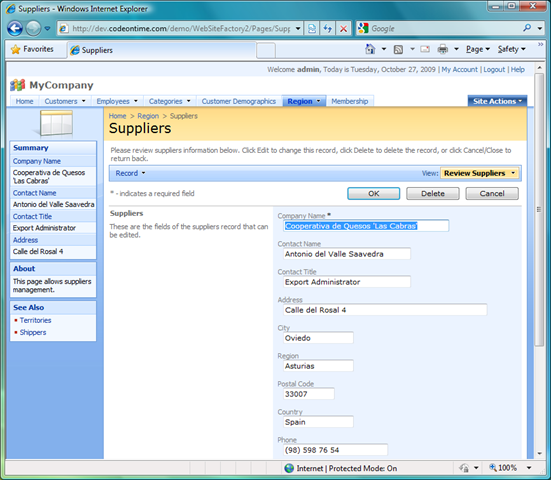551x480 pixels.
Task: Click the Contact Title summary label
Action: click(x=32, y=216)
